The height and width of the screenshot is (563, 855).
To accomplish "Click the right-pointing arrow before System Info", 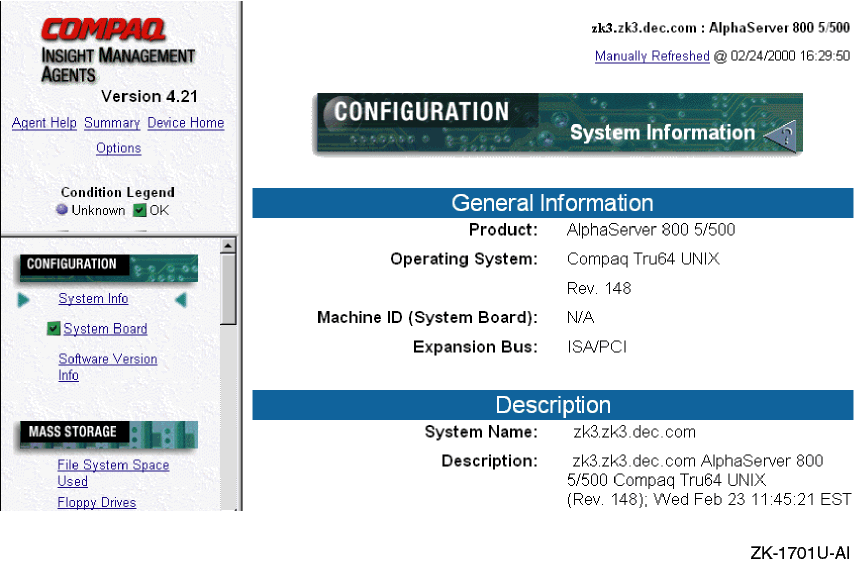I will 24,300.
